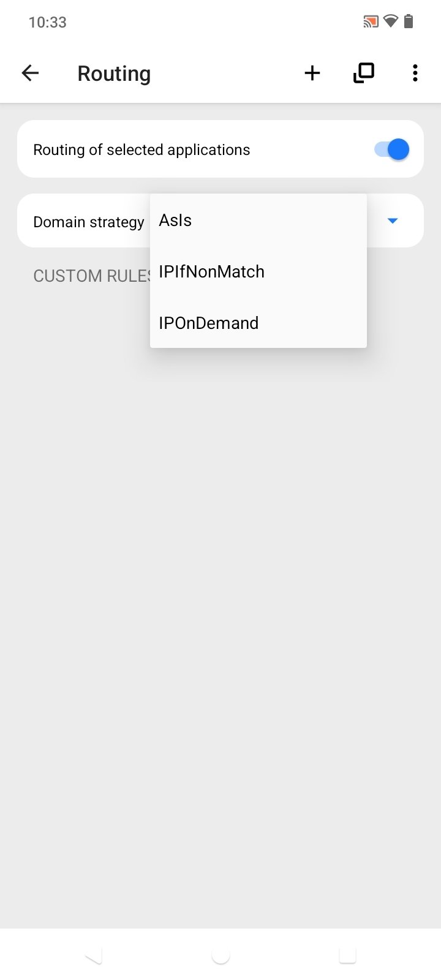
Task: Click the blue Domain strategy dropdown arrow
Action: [x=393, y=221]
